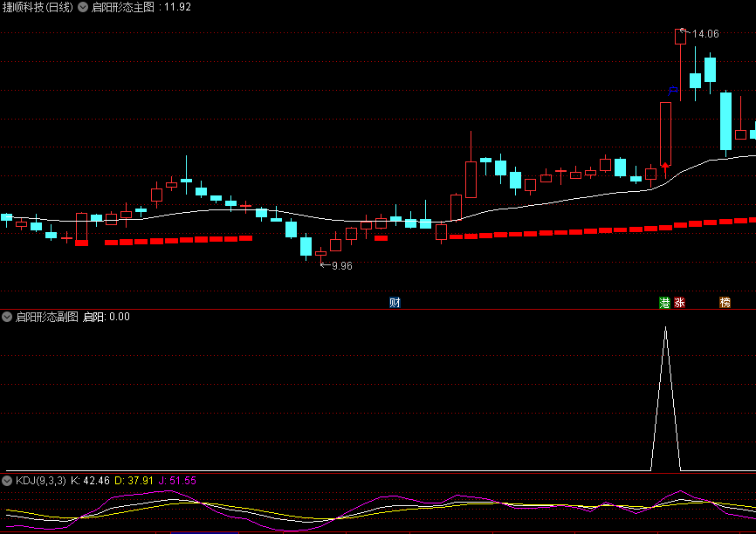The width and height of the screenshot is (756, 534).
Task: Click the 14.06 high price label
Action: pos(705,34)
